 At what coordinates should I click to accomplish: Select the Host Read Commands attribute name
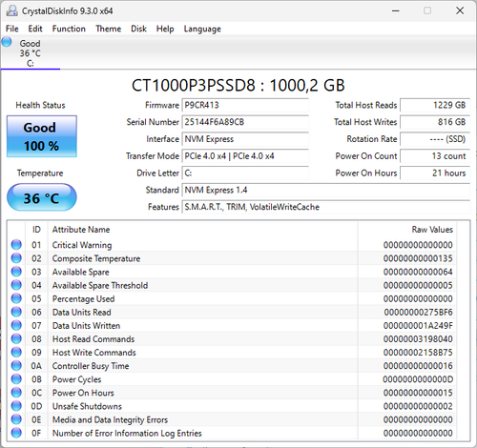93,339
